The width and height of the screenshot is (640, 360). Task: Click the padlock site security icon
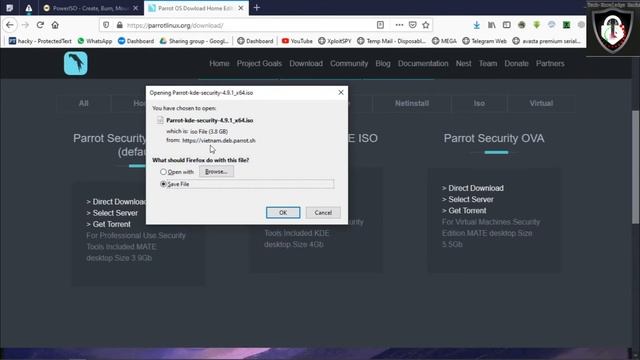[x=119, y=25]
